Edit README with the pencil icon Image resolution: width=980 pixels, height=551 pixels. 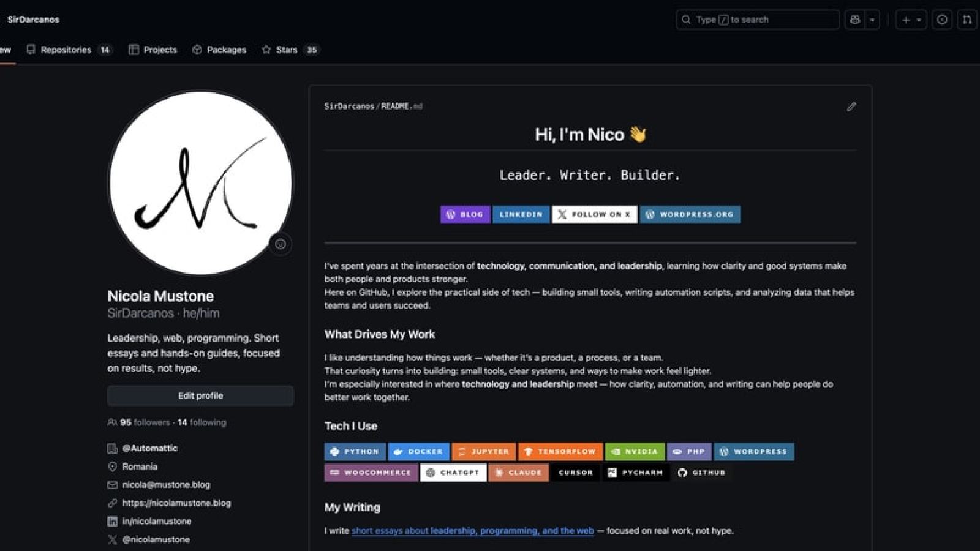pos(851,107)
